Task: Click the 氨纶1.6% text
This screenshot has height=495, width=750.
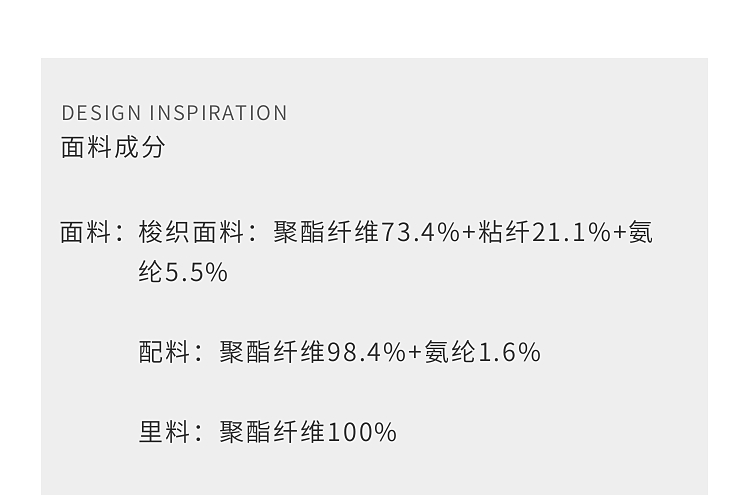Action: click(483, 352)
